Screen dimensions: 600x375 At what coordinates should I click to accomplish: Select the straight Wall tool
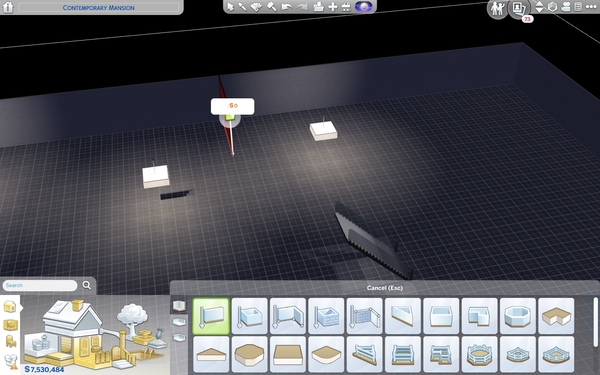click(x=211, y=316)
